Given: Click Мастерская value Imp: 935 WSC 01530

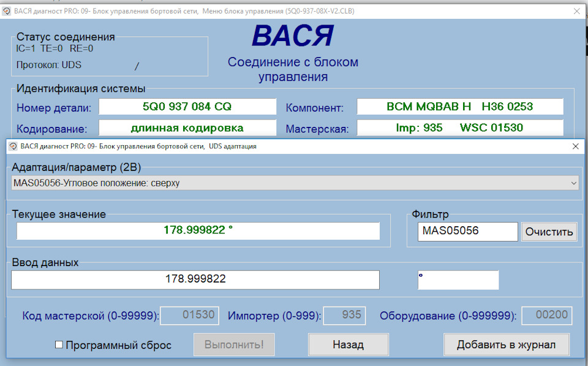Looking at the screenshot, I should pos(460,128).
